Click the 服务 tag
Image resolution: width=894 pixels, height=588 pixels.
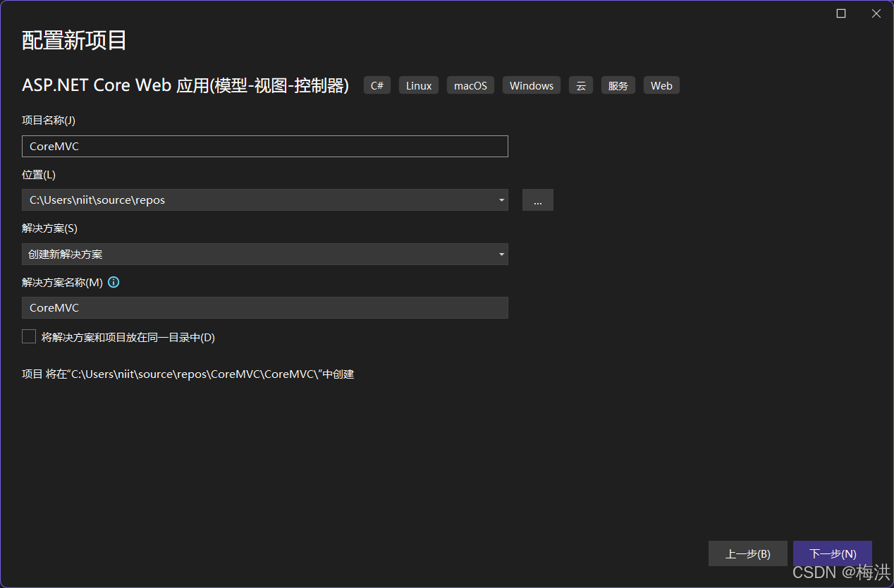[618, 85]
